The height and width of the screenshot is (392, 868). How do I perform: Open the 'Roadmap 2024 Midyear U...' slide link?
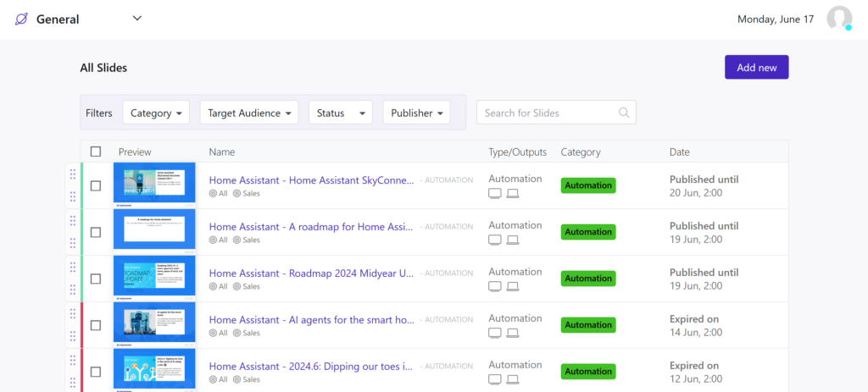point(312,273)
